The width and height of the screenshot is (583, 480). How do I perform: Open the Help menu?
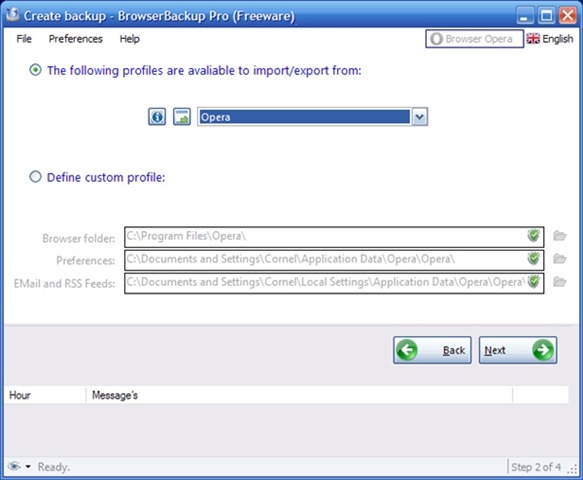[x=129, y=39]
